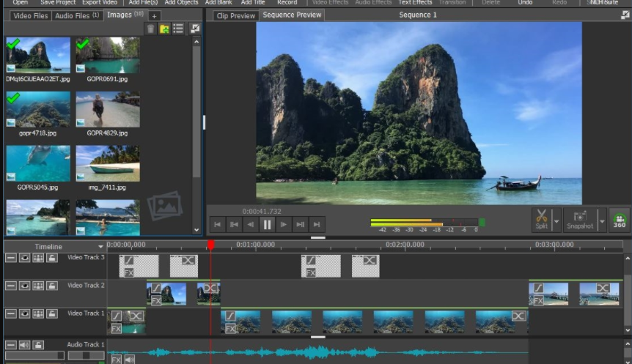Screen dimensions: 632x364
Task: Collapse Video Track 1 with minus button
Action: [x=10, y=313]
